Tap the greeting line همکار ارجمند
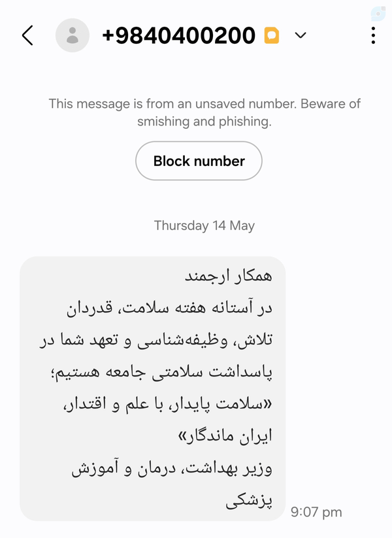The width and height of the screenshot is (392, 538). point(229,276)
